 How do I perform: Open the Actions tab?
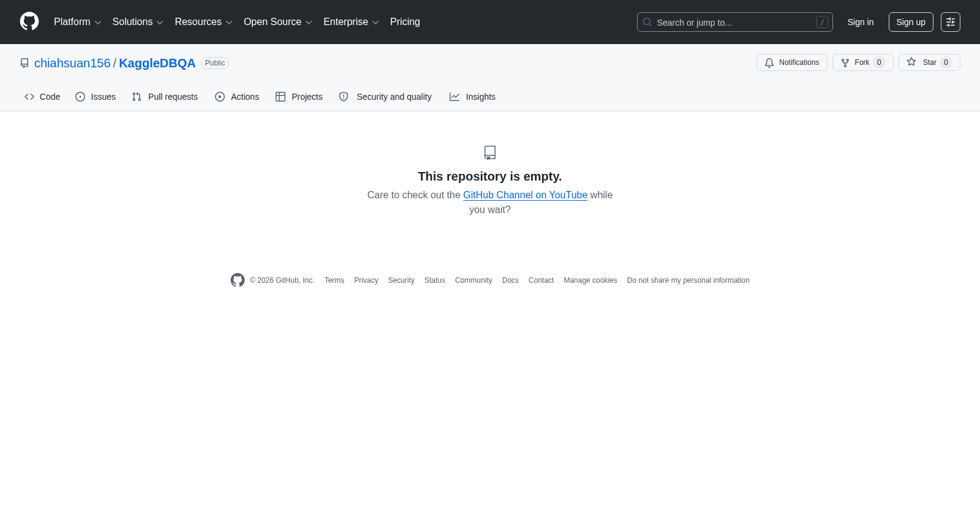(x=237, y=97)
